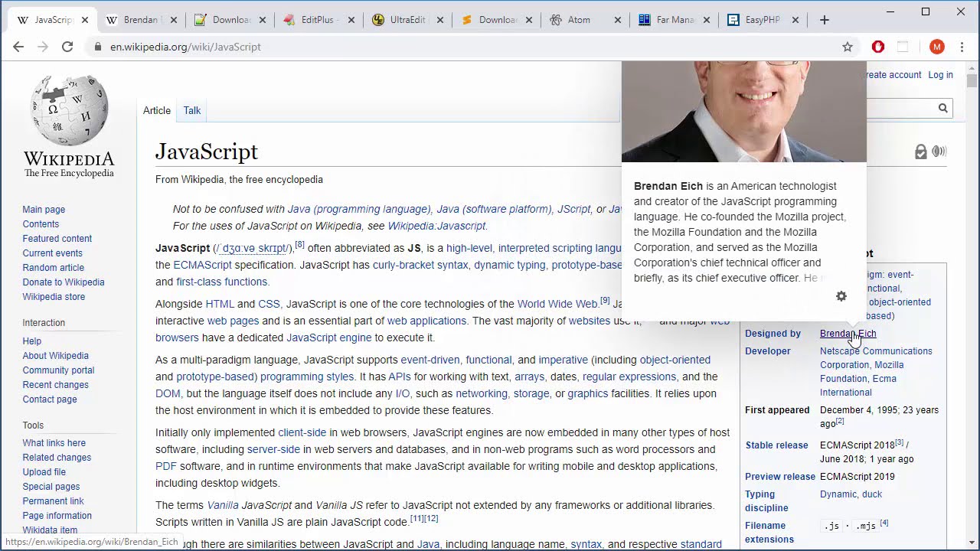Open Featured content link
980x551 pixels.
[57, 239]
